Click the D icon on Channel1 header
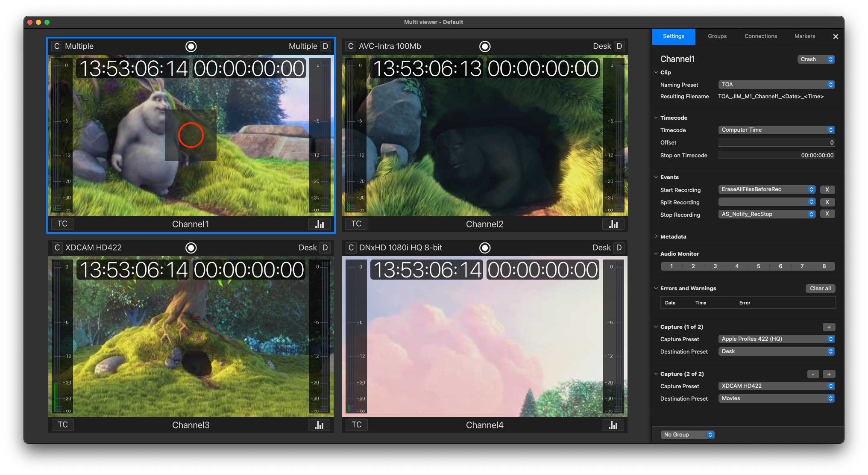Image resolution: width=868 pixels, height=475 pixels. pos(325,46)
